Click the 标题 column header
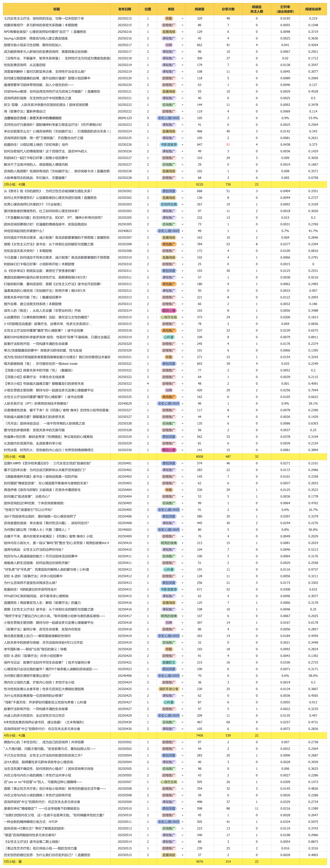Image resolution: width=330 pixels, height=868 pixels. click(x=57, y=9)
